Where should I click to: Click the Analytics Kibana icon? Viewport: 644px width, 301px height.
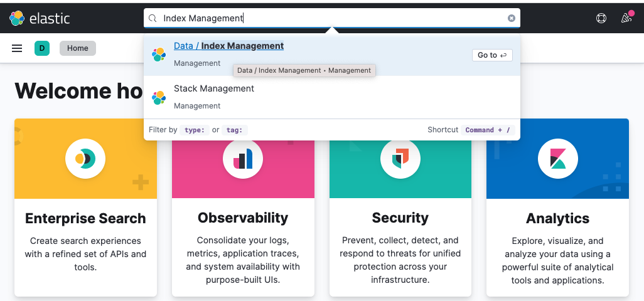pos(558,159)
